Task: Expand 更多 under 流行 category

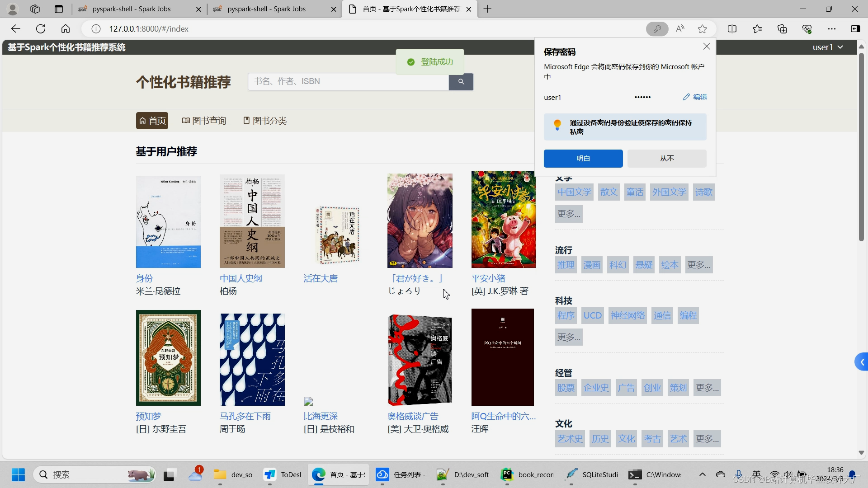Action: (x=699, y=265)
